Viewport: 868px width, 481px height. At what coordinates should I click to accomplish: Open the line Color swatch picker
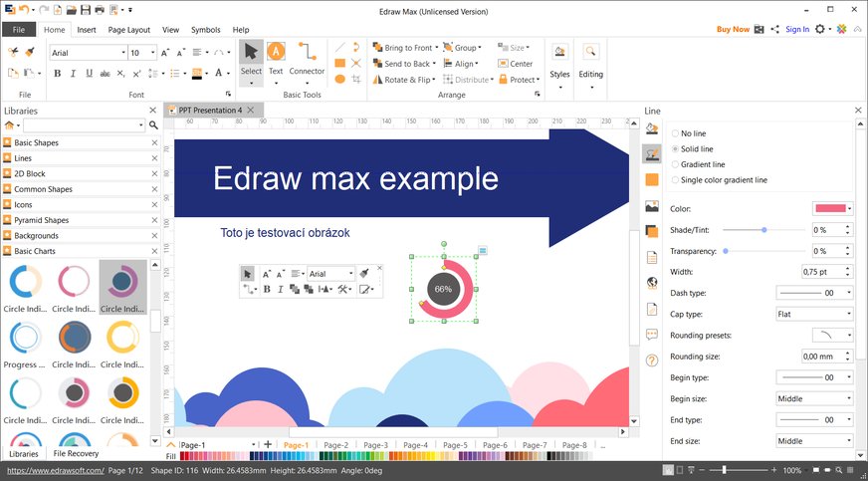833,208
